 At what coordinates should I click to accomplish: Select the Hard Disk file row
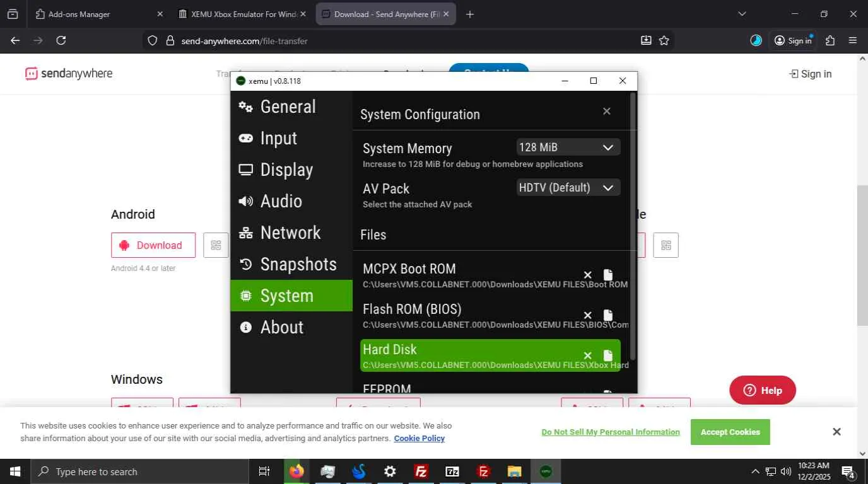point(490,355)
